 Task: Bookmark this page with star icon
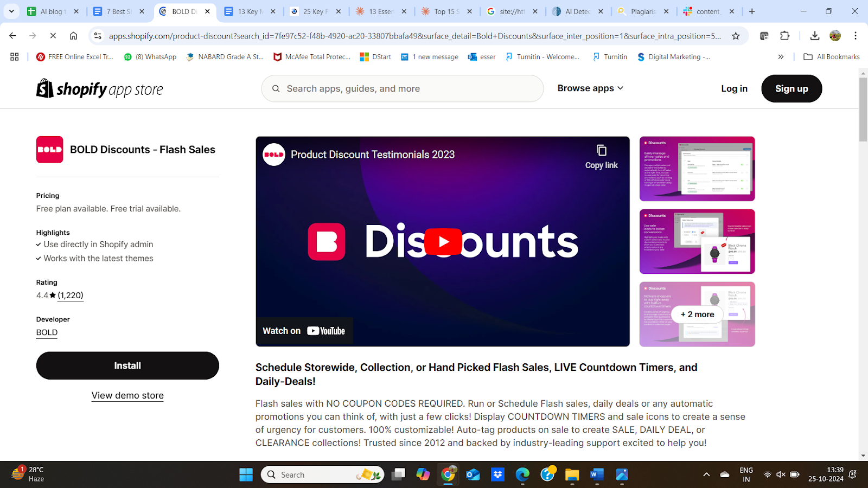coord(736,36)
